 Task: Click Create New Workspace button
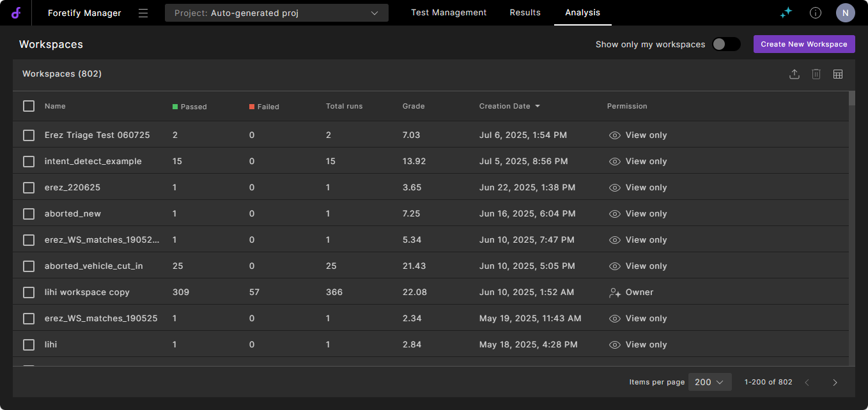point(803,44)
